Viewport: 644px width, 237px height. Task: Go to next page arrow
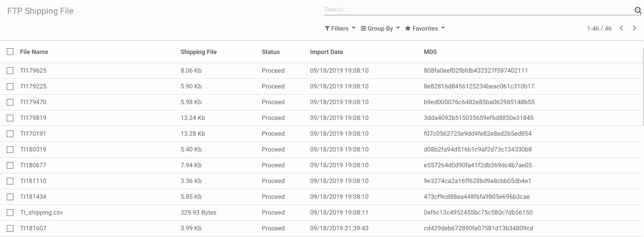pyautogui.click(x=634, y=29)
